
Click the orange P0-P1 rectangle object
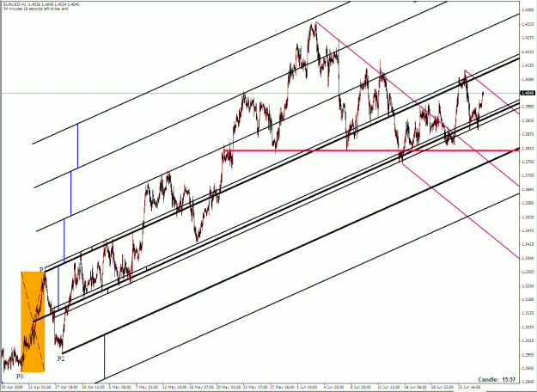coord(33,322)
